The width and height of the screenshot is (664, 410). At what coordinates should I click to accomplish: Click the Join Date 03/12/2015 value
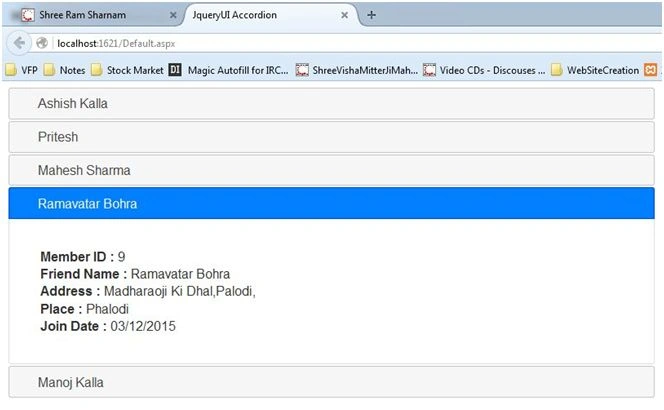(x=143, y=327)
